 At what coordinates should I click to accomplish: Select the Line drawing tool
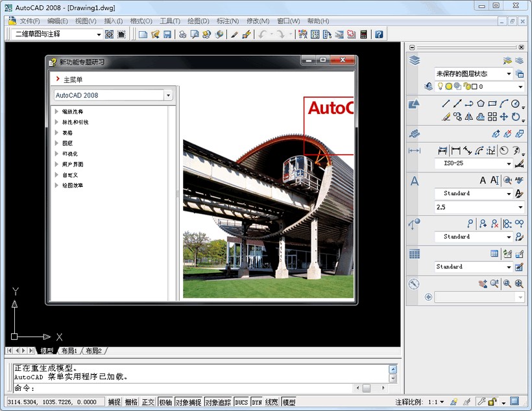[446, 104]
